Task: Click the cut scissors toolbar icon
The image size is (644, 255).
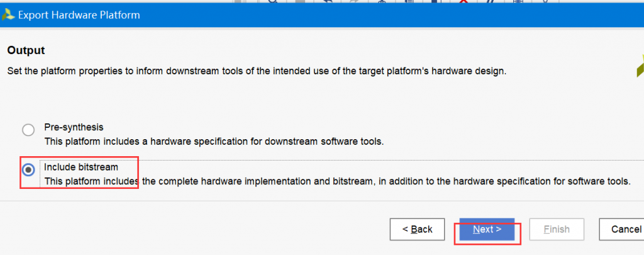Action: click(x=382, y=2)
